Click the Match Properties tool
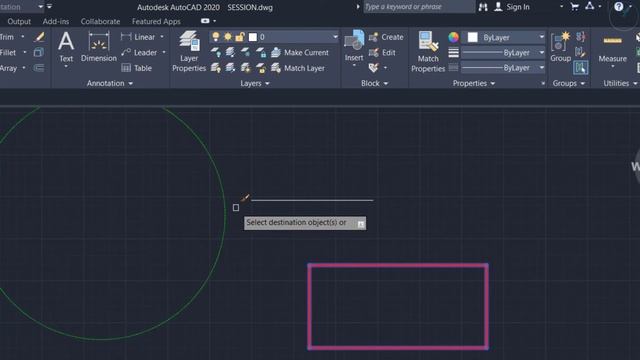Image resolution: width=640 pixels, height=360 pixels. click(x=428, y=52)
